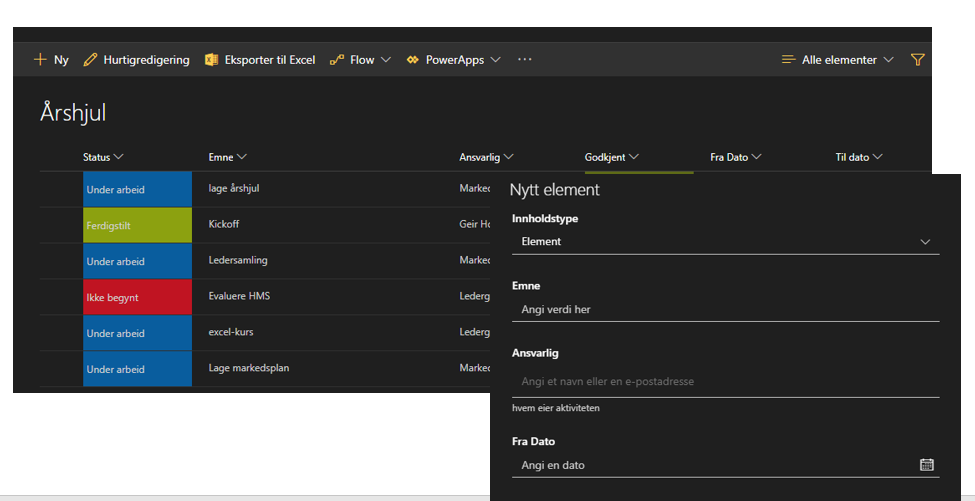975x501 pixels.
Task: Click the Hurtigredigering pencil icon
Action: tap(90, 60)
